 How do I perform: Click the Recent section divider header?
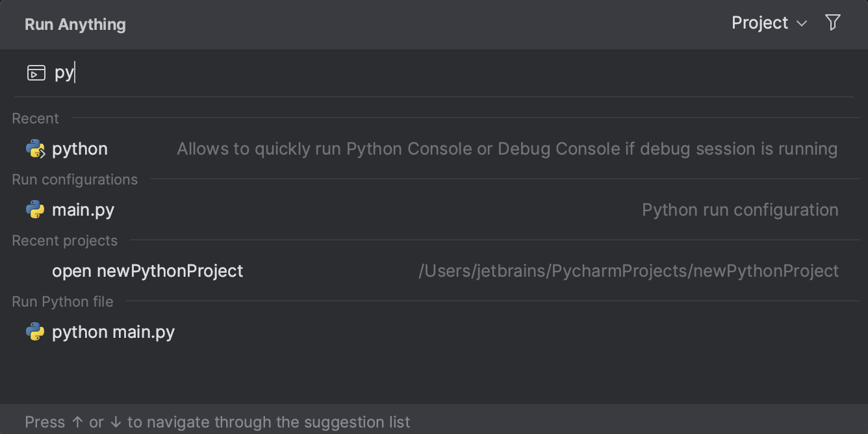point(35,118)
